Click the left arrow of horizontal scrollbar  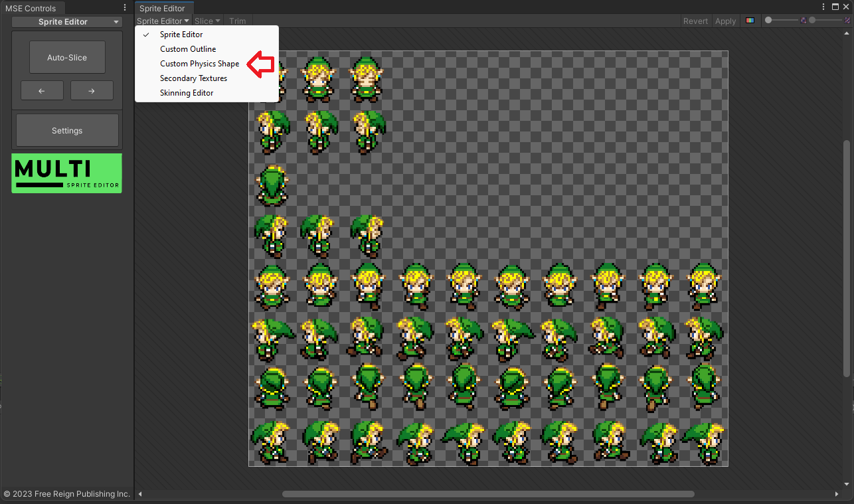(x=140, y=494)
